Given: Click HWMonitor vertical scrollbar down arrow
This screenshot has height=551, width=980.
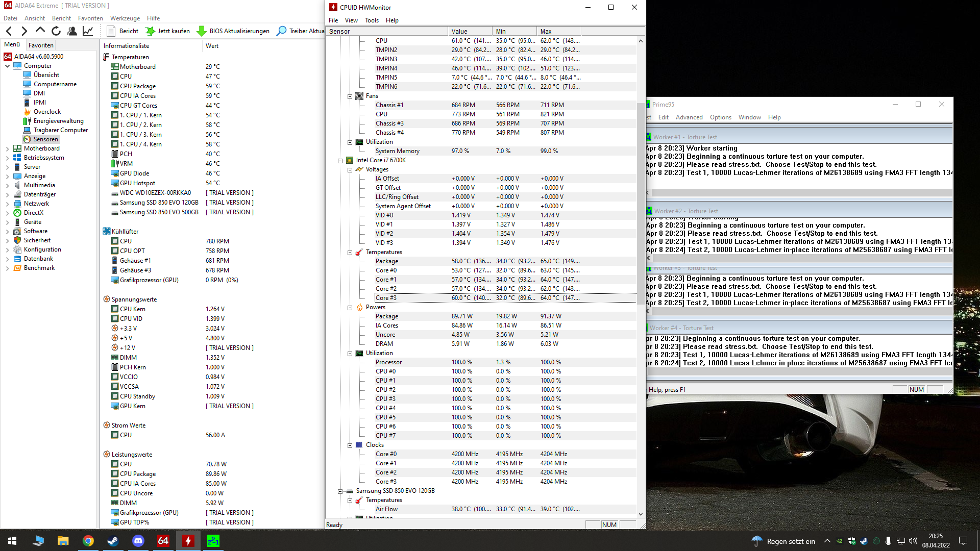Looking at the screenshot, I should (641, 514).
